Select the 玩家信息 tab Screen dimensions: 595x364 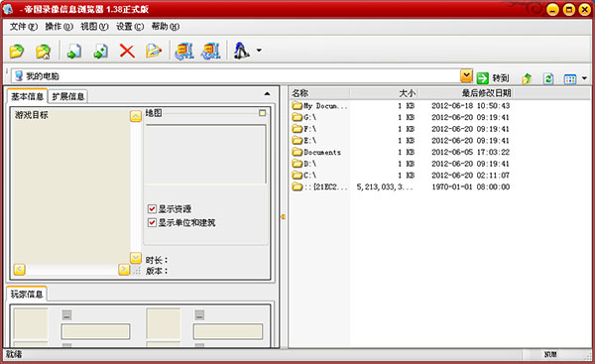[x=27, y=294]
